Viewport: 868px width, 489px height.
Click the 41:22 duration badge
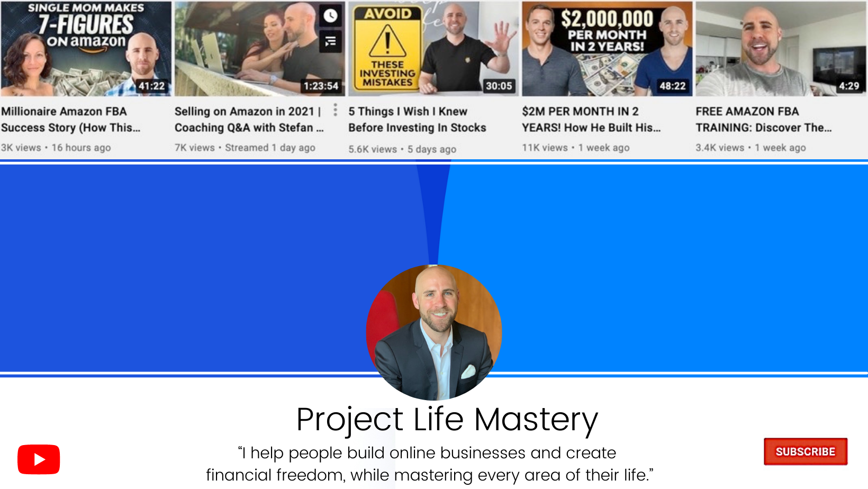pos(152,86)
